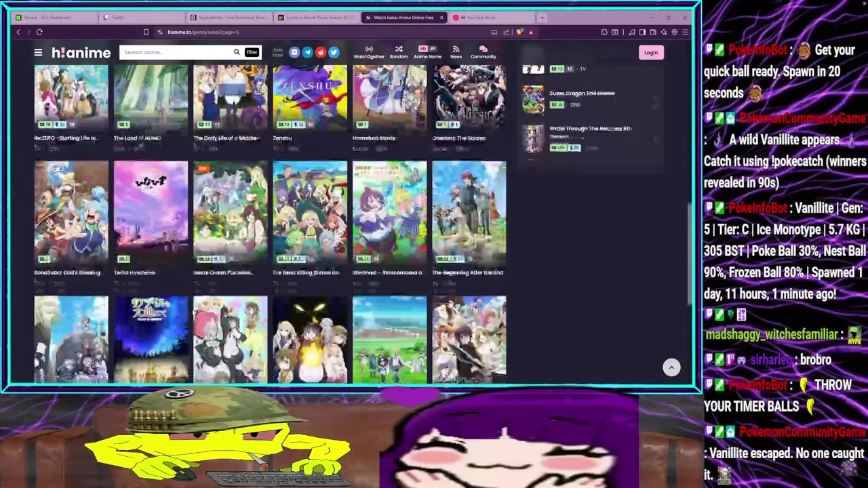Close the Watch Isekai Anime tab

[x=441, y=18]
